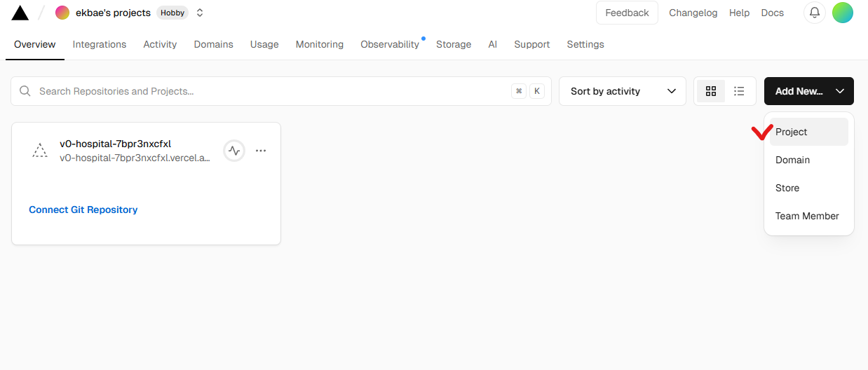The width and height of the screenshot is (868, 370).
Task: Switch to the Integrations tab
Action: (100, 44)
